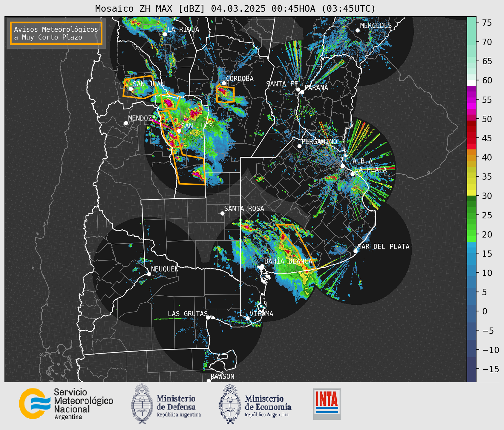Viewport: 504px width, 430px height.
Task: Click the INTA logo
Action: coord(327,404)
